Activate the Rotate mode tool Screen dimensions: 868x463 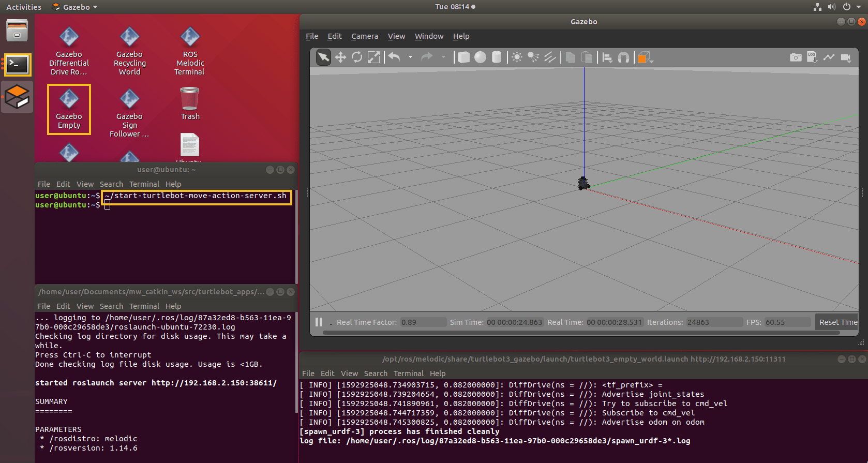point(357,57)
